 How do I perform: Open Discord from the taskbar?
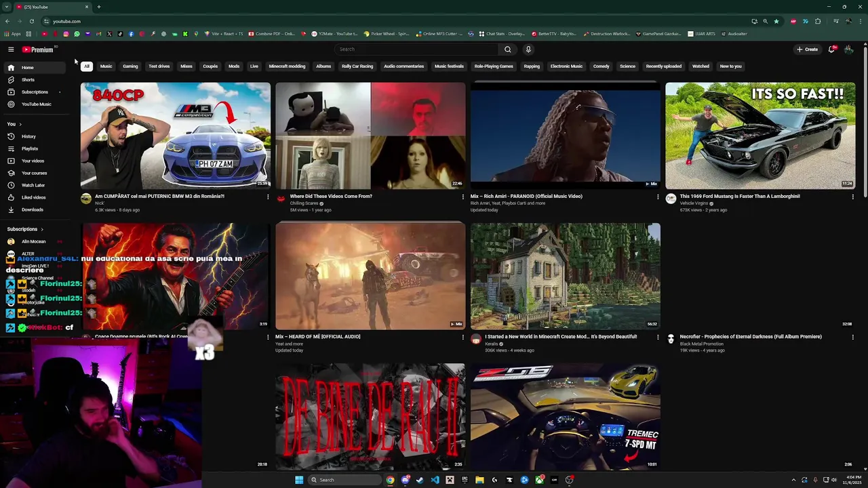405,480
